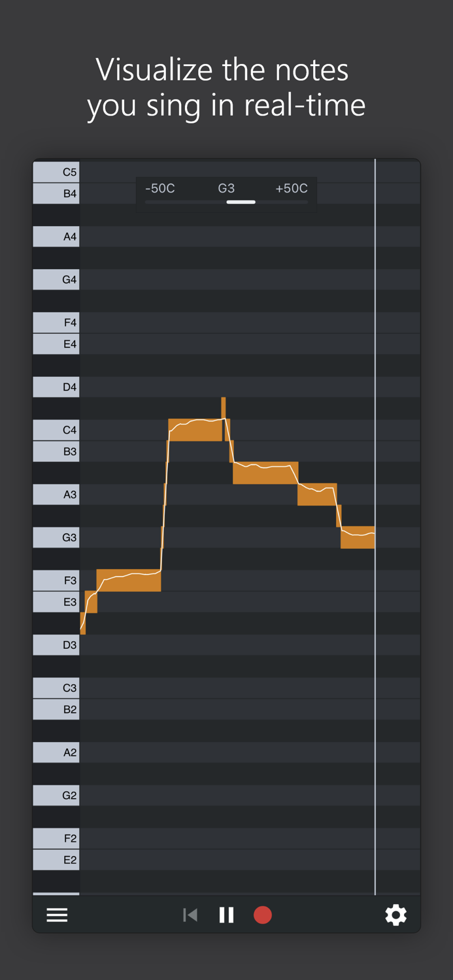The height and width of the screenshot is (980, 453).
Task: Open settings via the gear icon
Action: click(395, 915)
